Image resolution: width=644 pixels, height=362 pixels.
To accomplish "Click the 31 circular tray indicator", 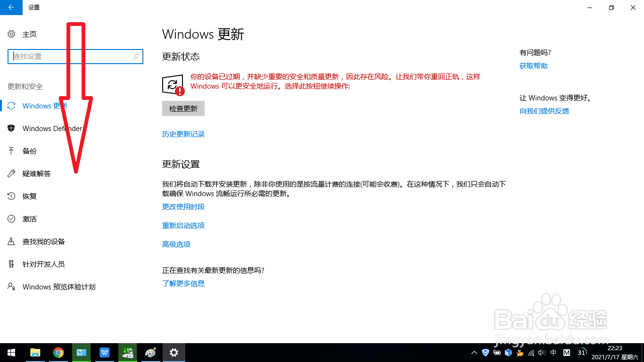I will click(x=582, y=353).
